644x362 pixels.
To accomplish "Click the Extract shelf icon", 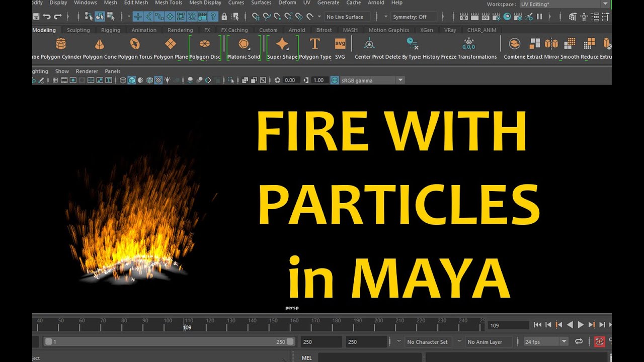I will (535, 44).
